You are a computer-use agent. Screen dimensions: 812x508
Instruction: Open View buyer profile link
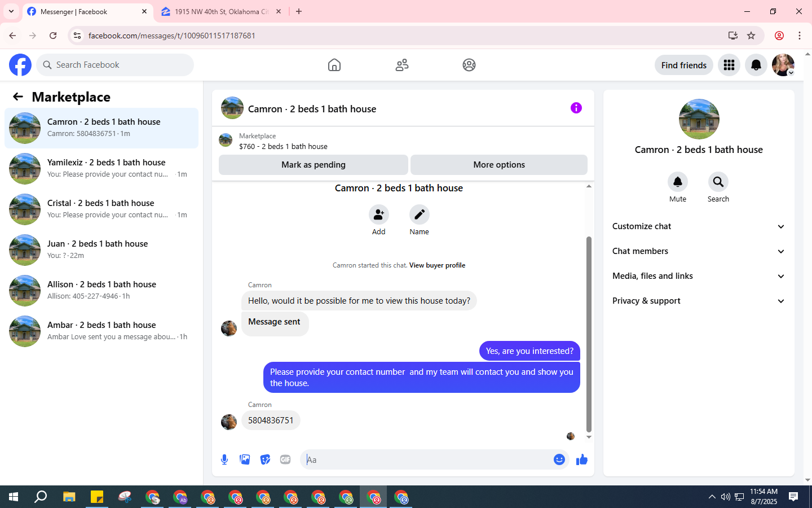click(437, 265)
